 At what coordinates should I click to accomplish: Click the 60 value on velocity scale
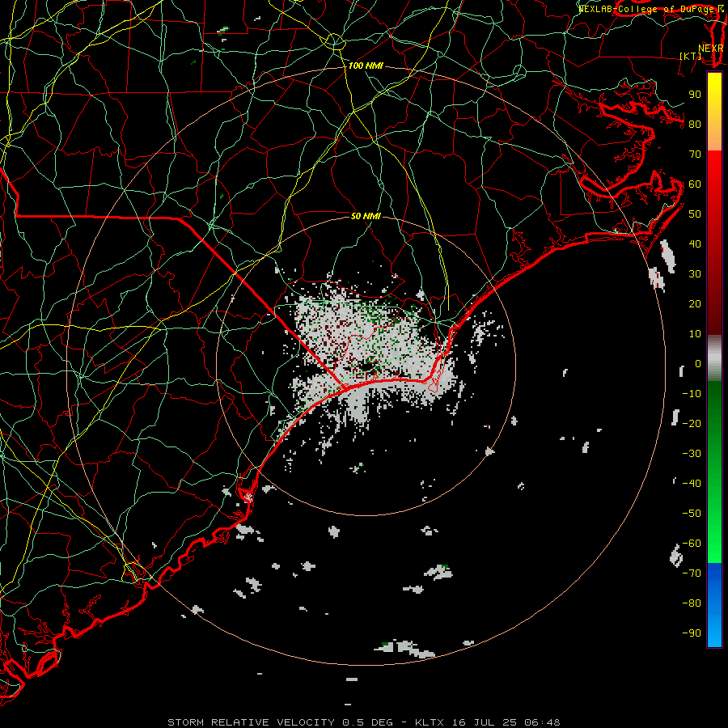[695, 184]
